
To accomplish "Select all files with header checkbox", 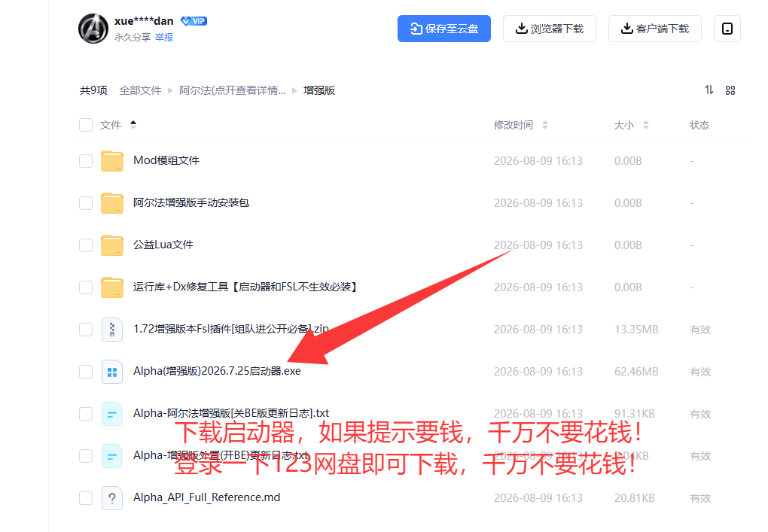I will point(86,125).
